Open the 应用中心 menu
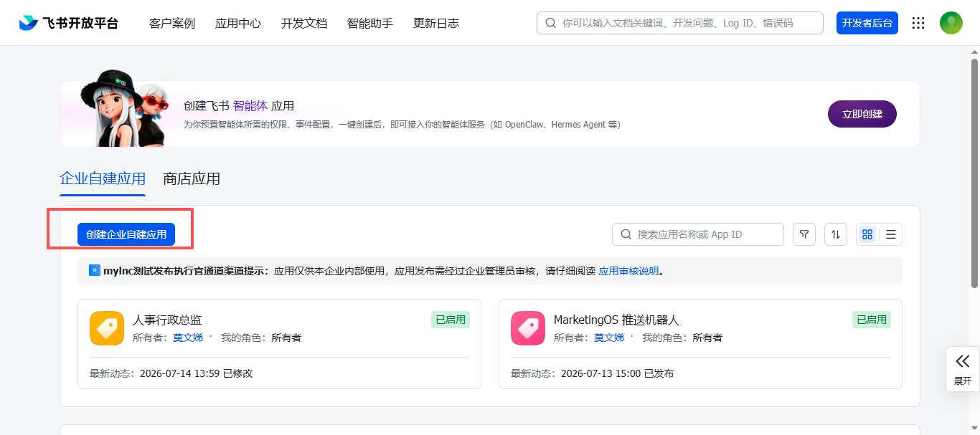Screen dimensions: 980x435 238,23
